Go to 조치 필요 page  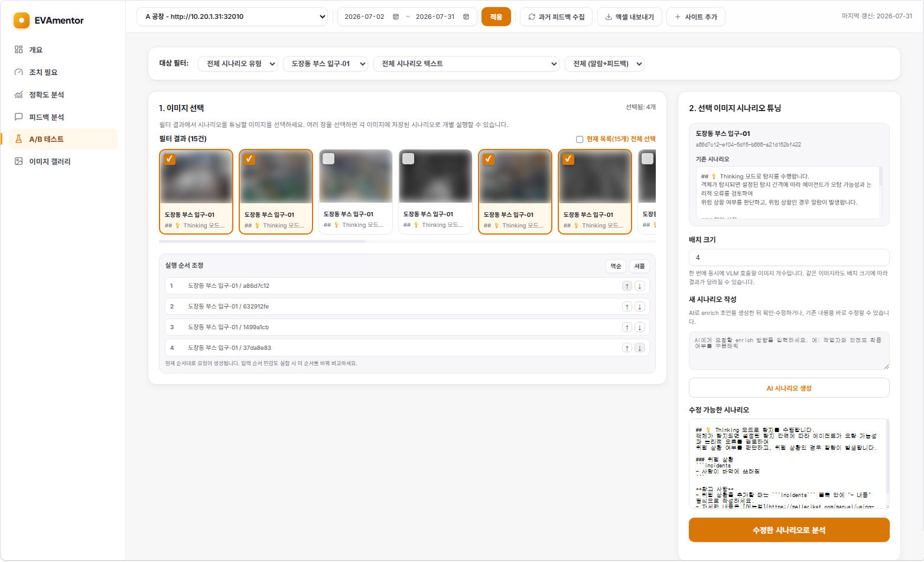click(63, 72)
